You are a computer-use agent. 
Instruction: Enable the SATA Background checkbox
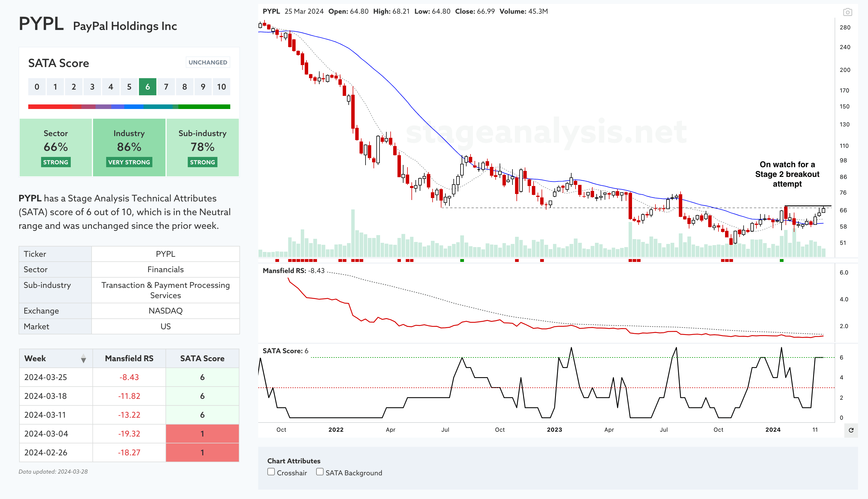tap(320, 472)
